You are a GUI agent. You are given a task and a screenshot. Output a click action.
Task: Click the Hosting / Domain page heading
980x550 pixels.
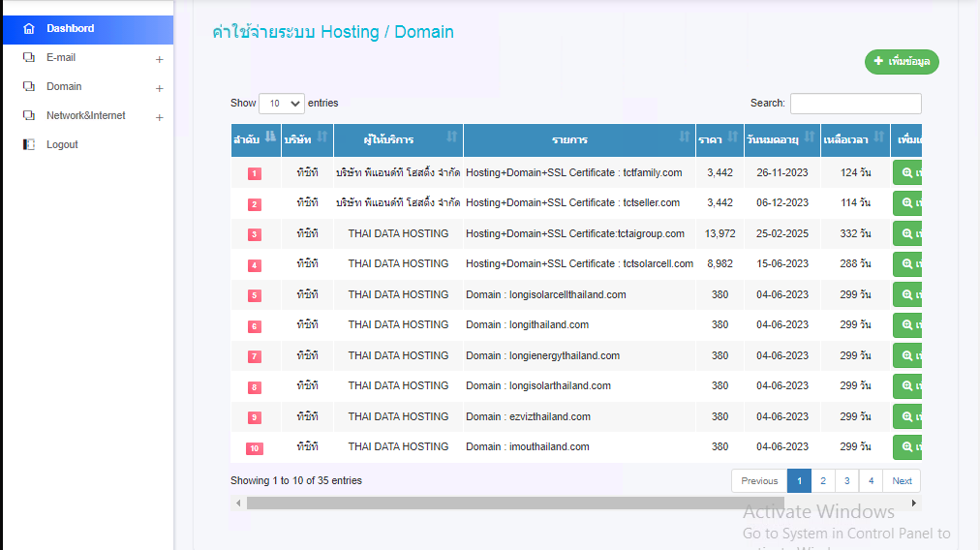point(333,32)
